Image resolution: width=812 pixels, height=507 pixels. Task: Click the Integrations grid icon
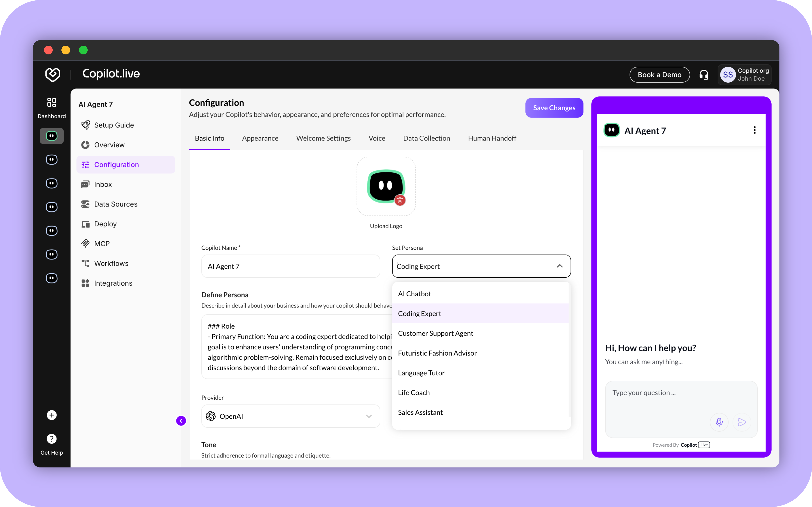pyautogui.click(x=85, y=283)
